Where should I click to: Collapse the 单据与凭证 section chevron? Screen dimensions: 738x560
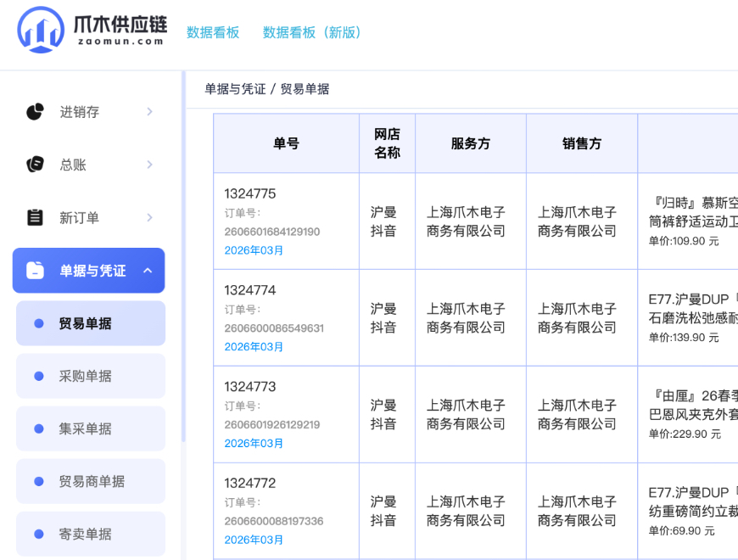coord(148,271)
